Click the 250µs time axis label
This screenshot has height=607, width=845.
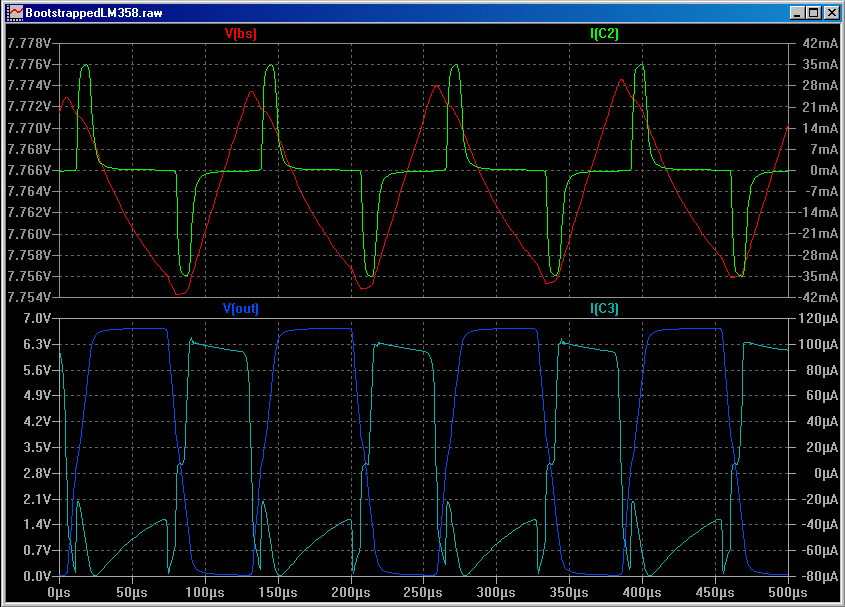424,592
